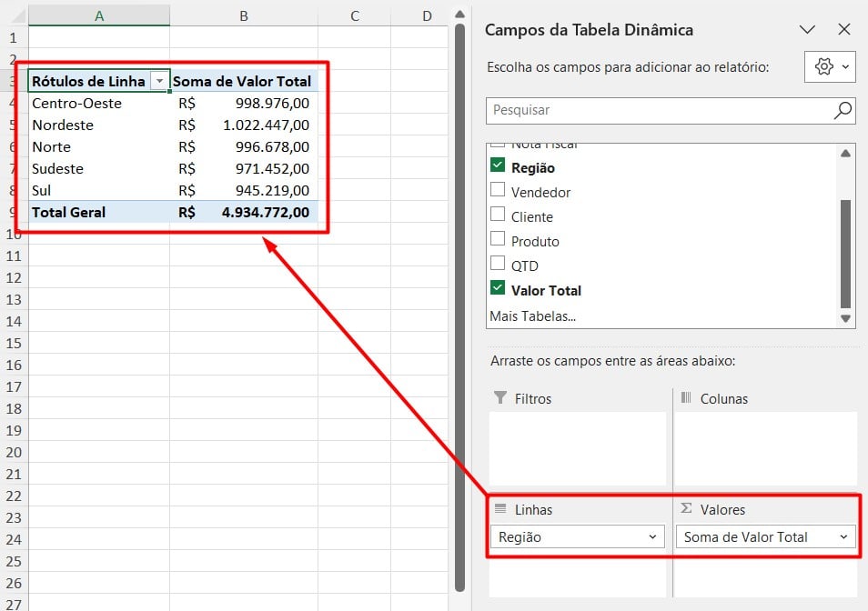Click the Linhas area icon
Screen dimensions: 868x611
coord(500,508)
